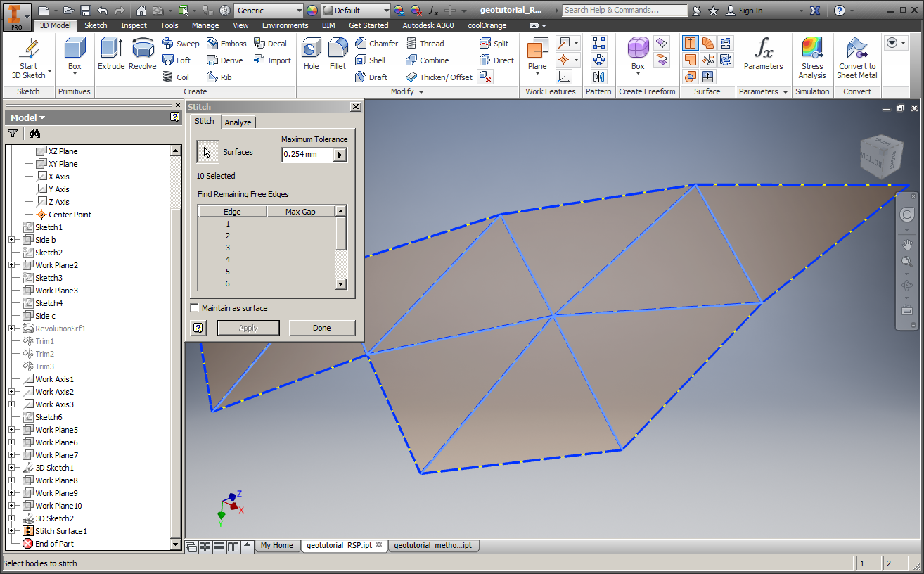Open the My Home tab

coord(276,545)
